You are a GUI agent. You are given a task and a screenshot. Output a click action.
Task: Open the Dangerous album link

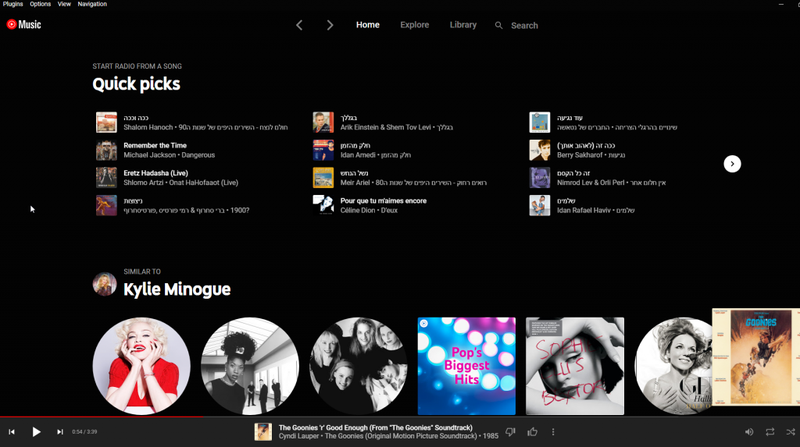198,155
